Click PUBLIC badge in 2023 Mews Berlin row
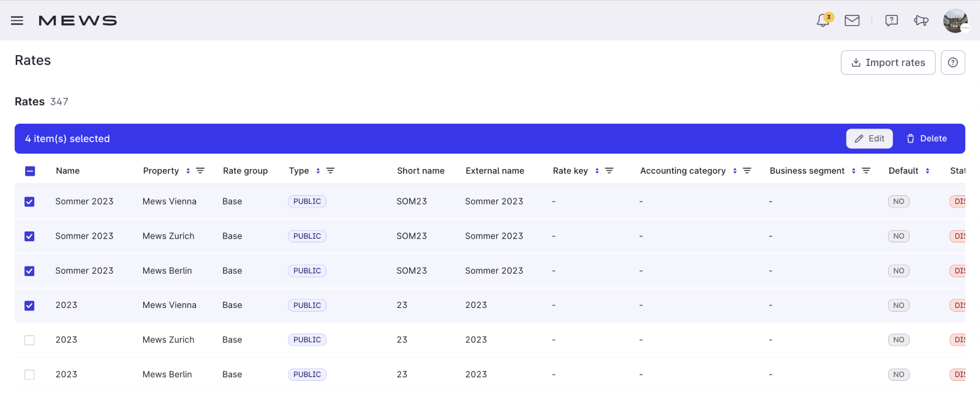The height and width of the screenshot is (393, 980). 307,375
